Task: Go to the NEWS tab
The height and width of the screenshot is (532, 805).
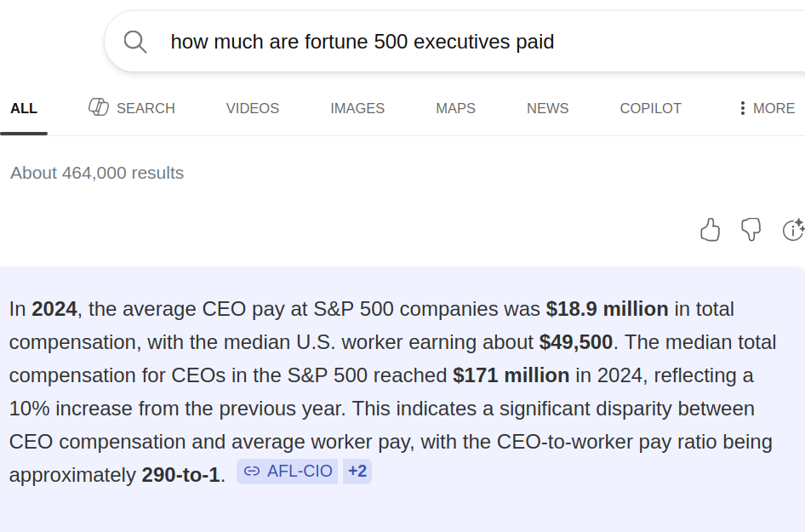Action: click(x=547, y=108)
